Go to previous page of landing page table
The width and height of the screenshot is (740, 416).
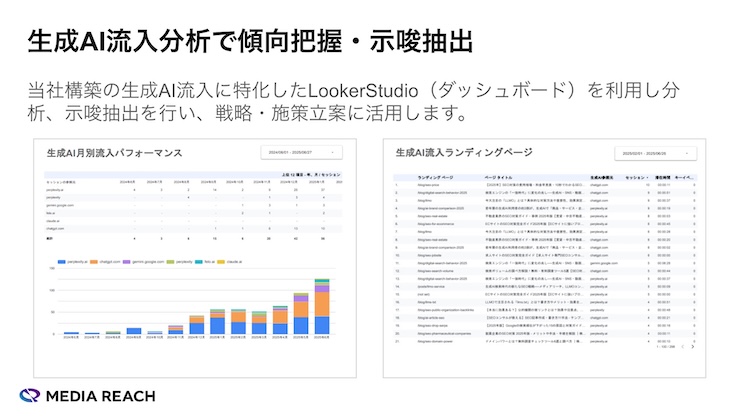coord(682,347)
